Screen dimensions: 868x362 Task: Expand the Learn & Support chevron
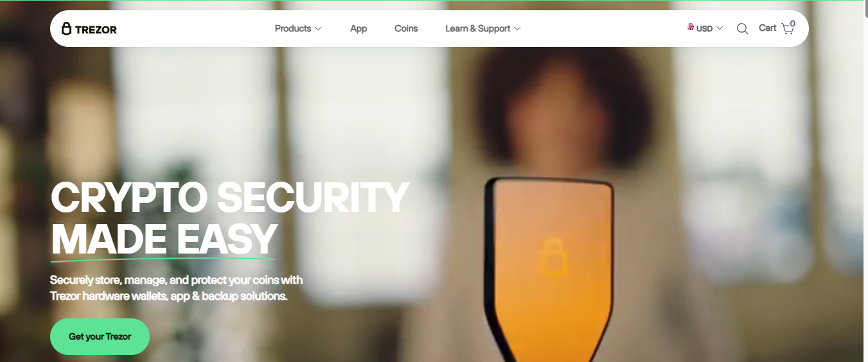click(517, 29)
